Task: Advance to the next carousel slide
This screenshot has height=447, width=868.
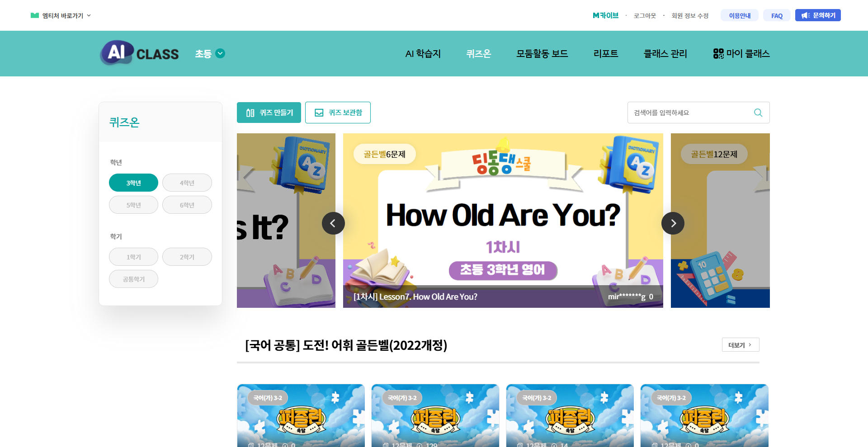Action: tap(673, 223)
